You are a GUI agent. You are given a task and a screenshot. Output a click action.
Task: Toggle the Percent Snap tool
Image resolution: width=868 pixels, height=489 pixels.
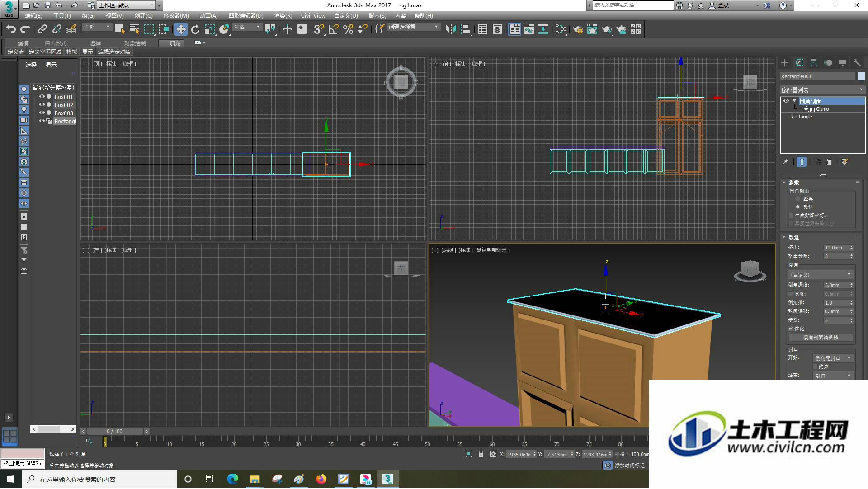click(x=348, y=29)
